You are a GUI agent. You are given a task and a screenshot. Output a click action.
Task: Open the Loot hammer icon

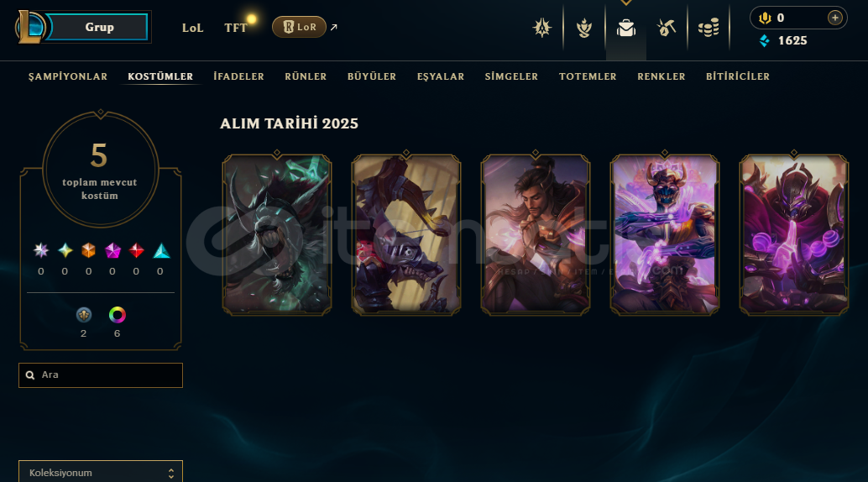click(667, 28)
